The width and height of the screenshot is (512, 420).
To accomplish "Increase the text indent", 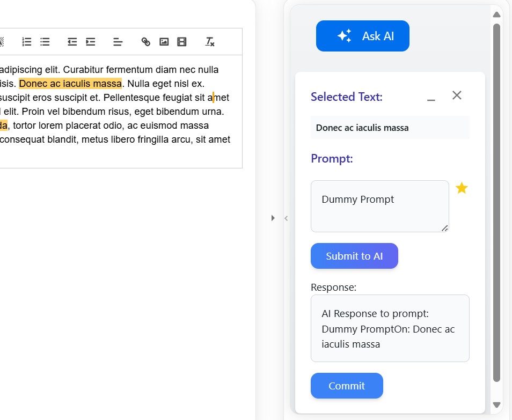I will (x=91, y=42).
